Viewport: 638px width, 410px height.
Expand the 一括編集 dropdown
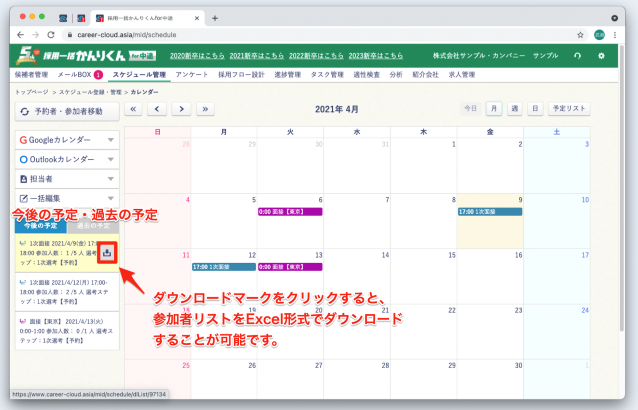110,197
